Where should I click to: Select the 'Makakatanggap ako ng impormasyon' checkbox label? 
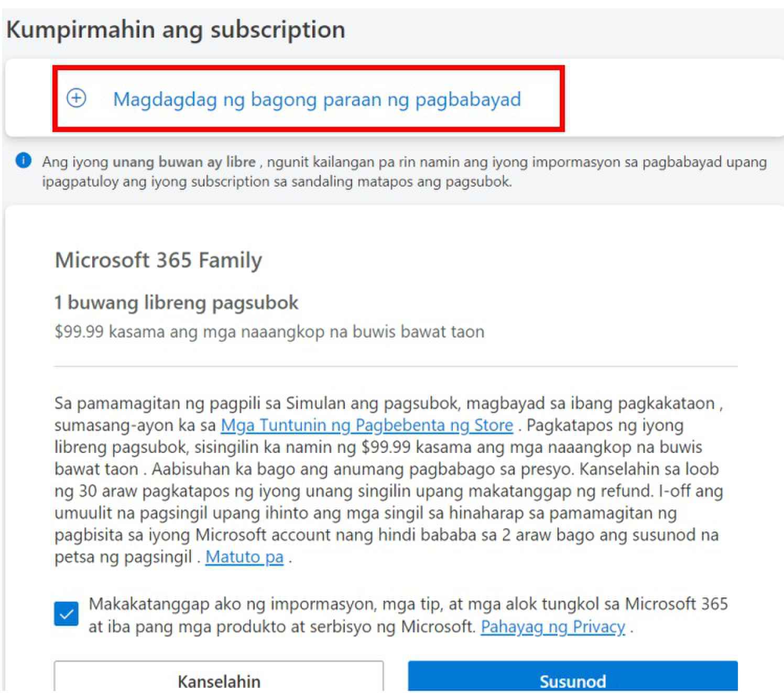[408, 615]
